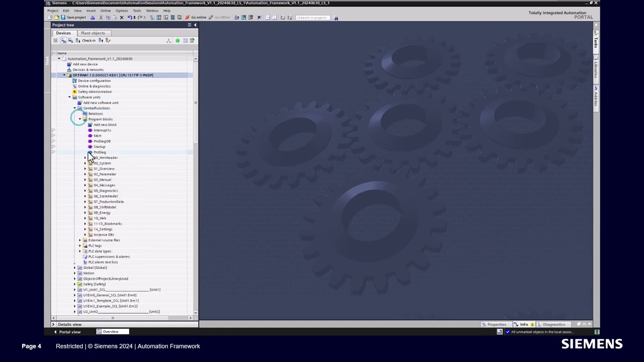Select the Relations item

(96, 114)
